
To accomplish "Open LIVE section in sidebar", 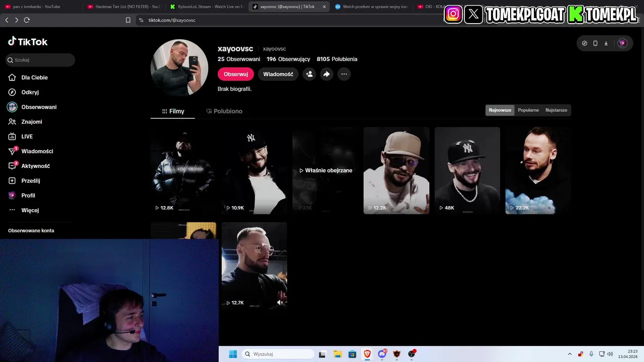I will pos(21,136).
